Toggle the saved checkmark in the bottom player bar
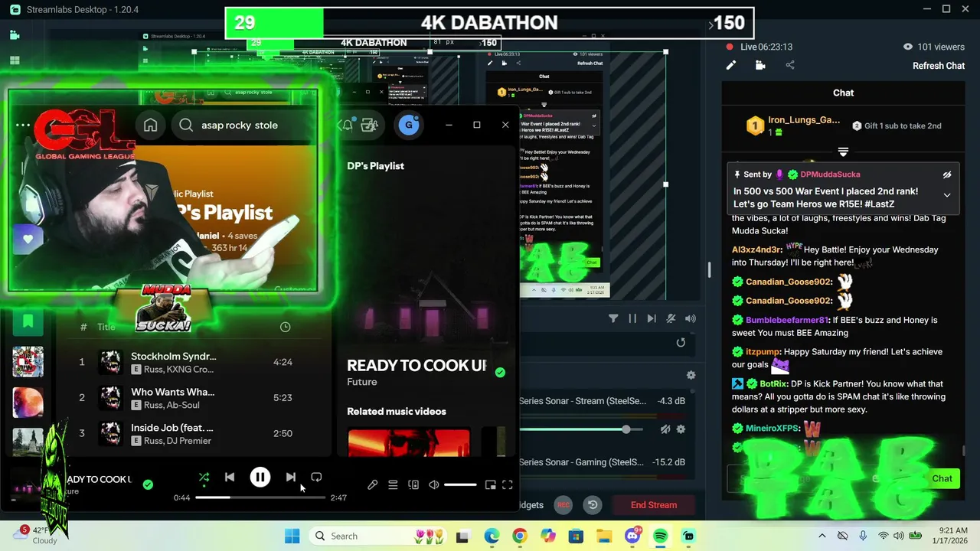980x551 pixels. pyautogui.click(x=148, y=484)
